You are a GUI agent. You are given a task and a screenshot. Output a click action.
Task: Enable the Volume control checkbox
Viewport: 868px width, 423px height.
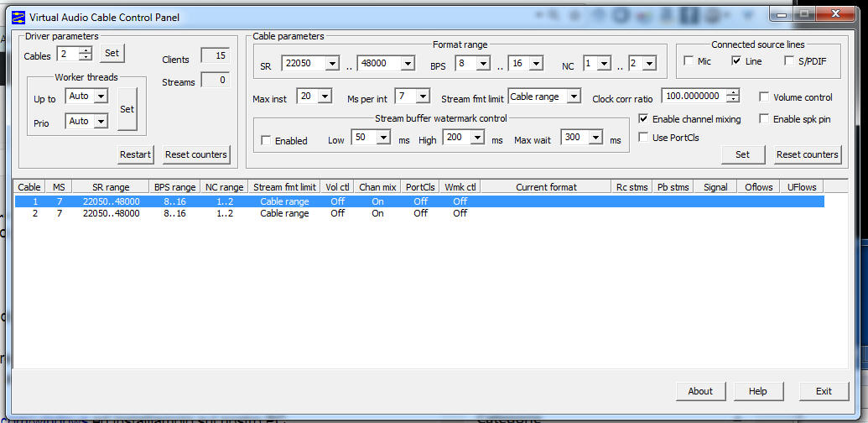point(764,97)
